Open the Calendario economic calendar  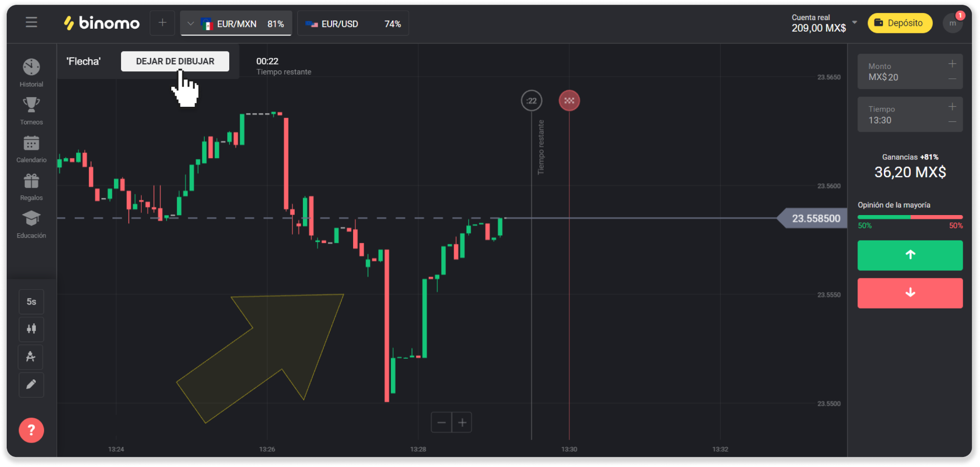point(31,148)
